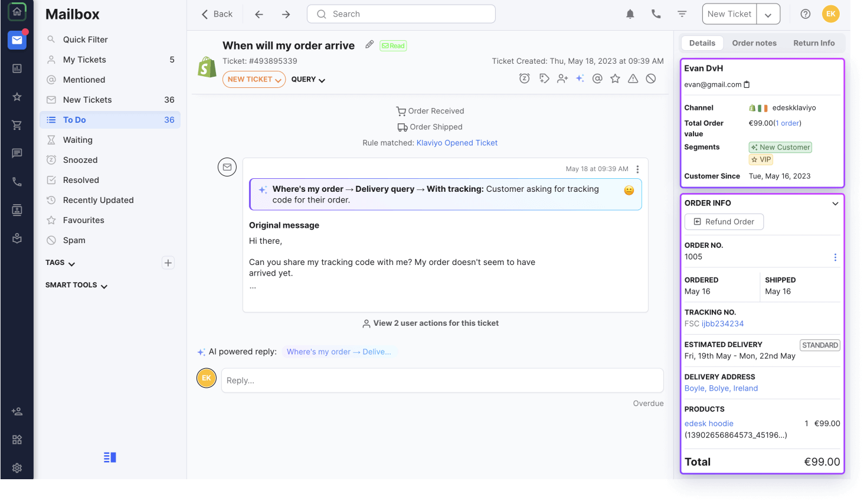The width and height of the screenshot is (867, 504).
Task: Switch to the Return Info tab
Action: tap(814, 43)
